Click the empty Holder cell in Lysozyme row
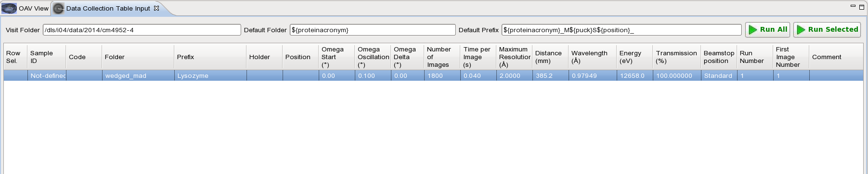 [264, 75]
